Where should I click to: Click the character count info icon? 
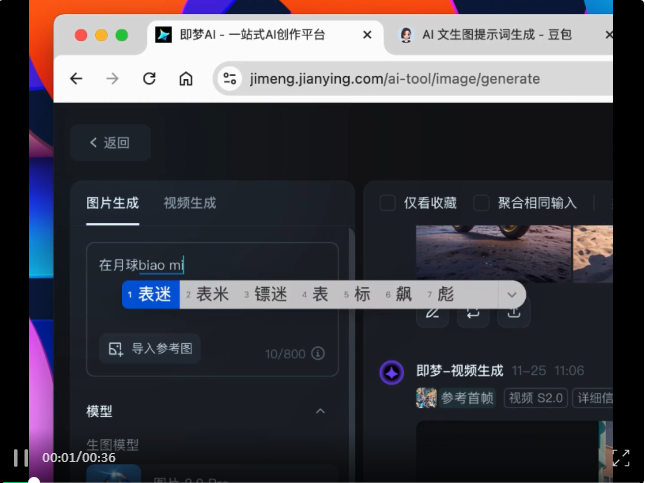coord(318,353)
